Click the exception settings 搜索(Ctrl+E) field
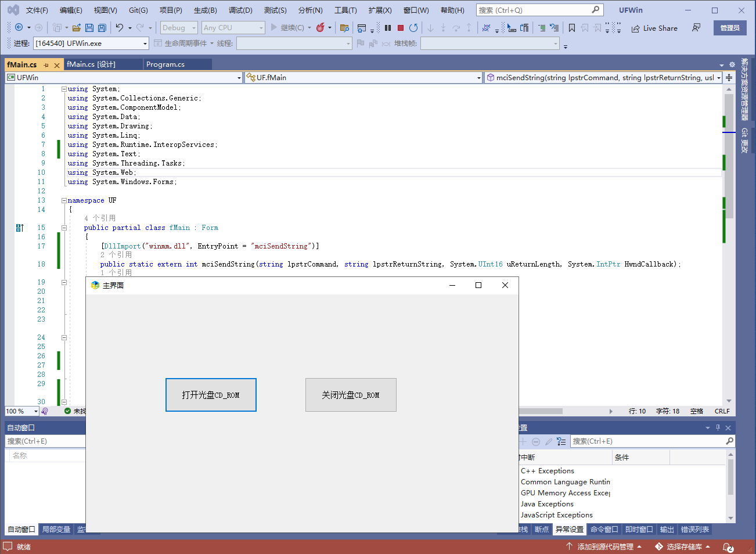This screenshot has width=756, height=554. (653, 441)
